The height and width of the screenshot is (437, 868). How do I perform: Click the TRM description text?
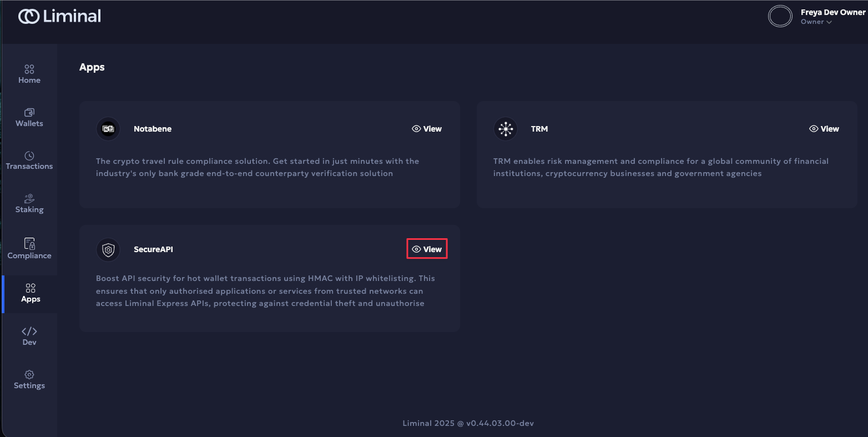(x=661, y=167)
